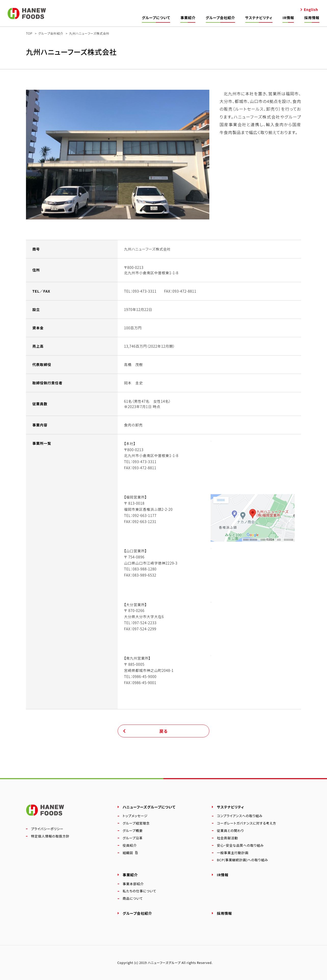This screenshot has height=980, width=327.
Task: Open 採用情報 footer heading
Action: [x=224, y=913]
